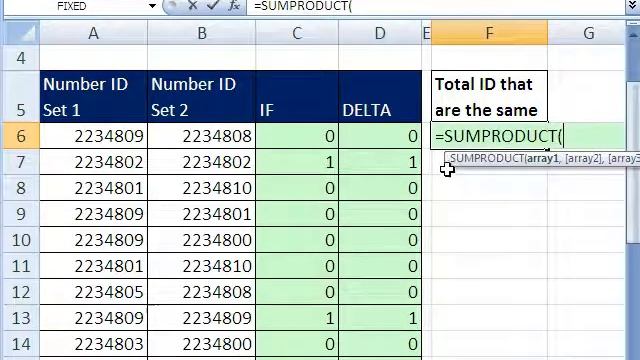Click cell D7 showing 1

[x=380, y=162]
